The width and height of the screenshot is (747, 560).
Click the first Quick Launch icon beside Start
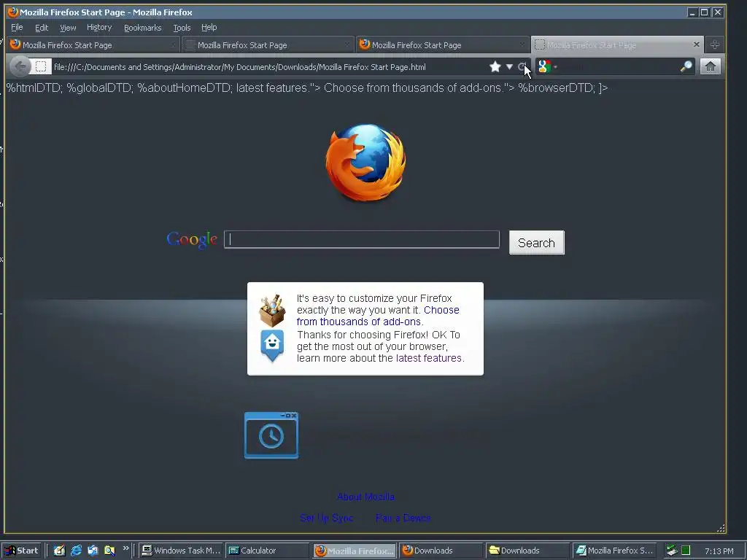click(x=59, y=551)
